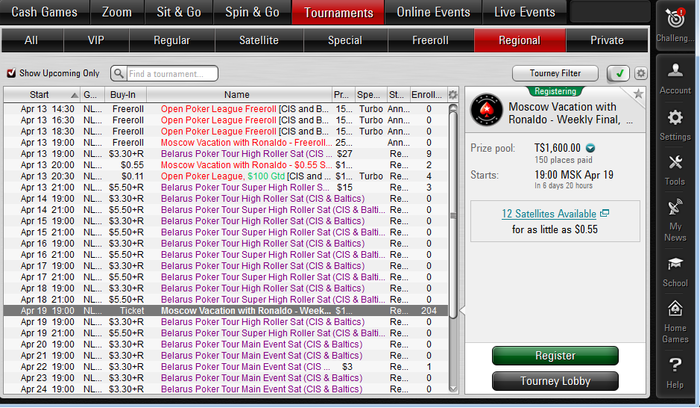
Task: Open the Tourney Filter button
Action: pyautogui.click(x=555, y=73)
